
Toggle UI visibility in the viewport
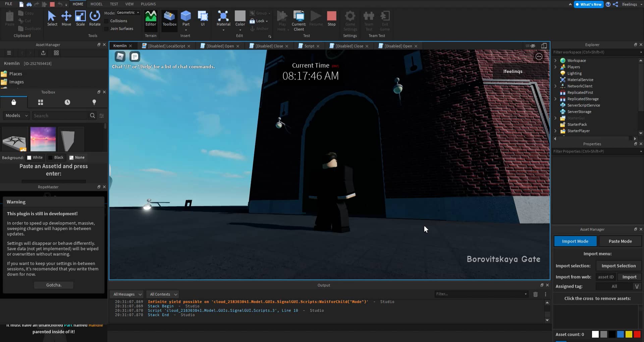pos(531,46)
